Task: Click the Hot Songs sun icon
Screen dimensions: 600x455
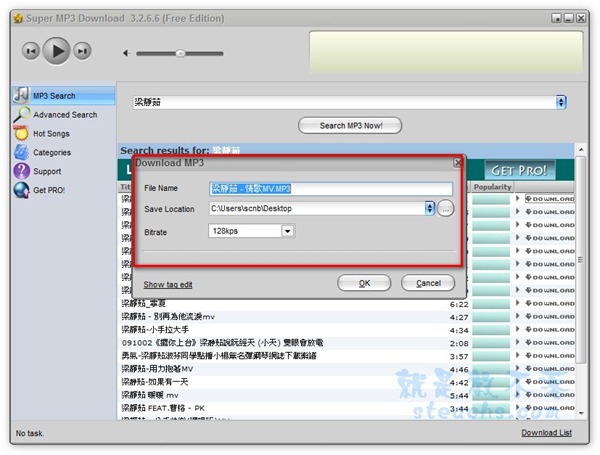Action: point(21,133)
